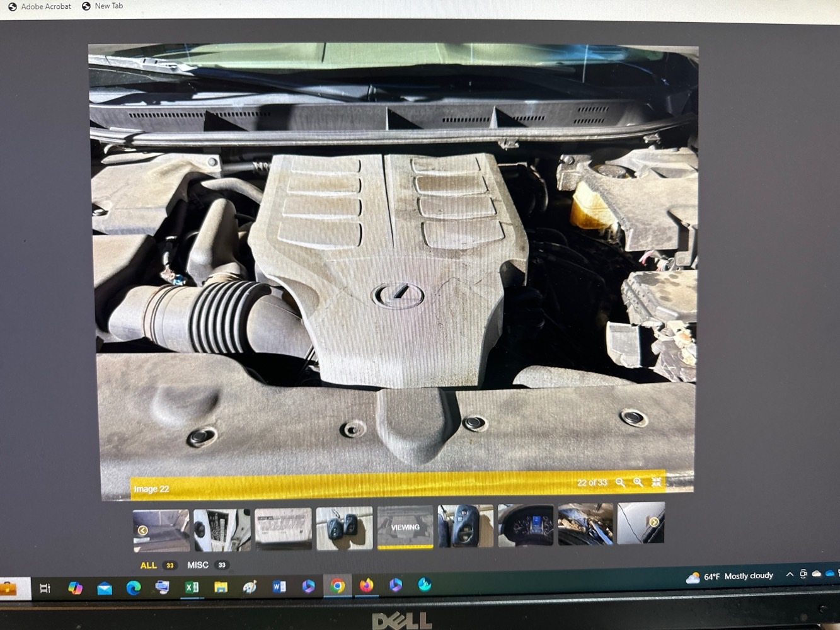The width and height of the screenshot is (840, 630).
Task: Open the weather widget showing 64°F
Action: point(730,576)
